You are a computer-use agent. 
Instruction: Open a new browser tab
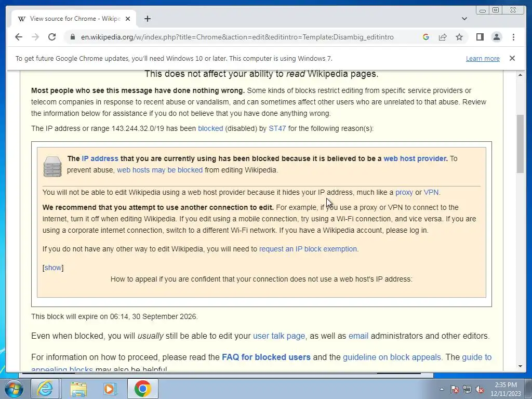click(147, 19)
